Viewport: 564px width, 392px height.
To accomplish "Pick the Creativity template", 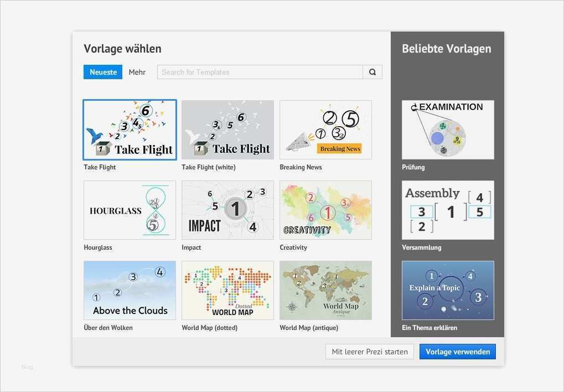I will pos(325,209).
